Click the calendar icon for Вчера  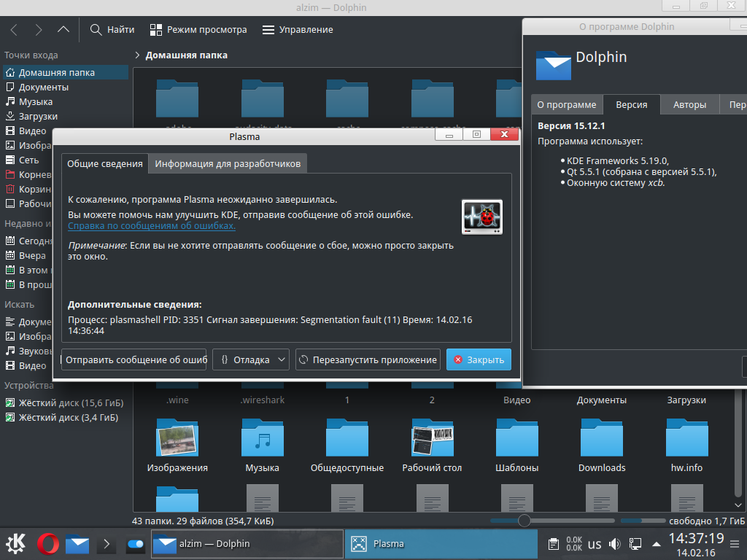point(10,255)
